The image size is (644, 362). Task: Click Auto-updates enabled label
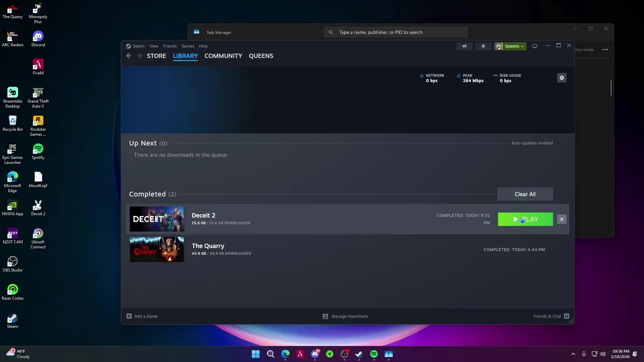pos(532,143)
